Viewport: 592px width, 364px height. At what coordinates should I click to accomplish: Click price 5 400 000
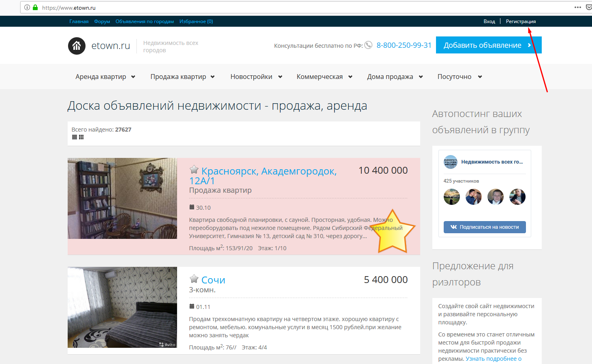[x=386, y=280]
